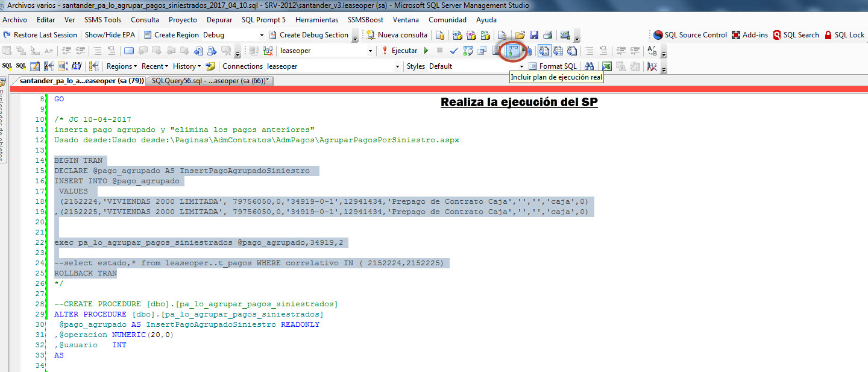Enable 'Incluir plan de ejecución real'
Viewport: 868px width, 372px height.
coord(512,51)
